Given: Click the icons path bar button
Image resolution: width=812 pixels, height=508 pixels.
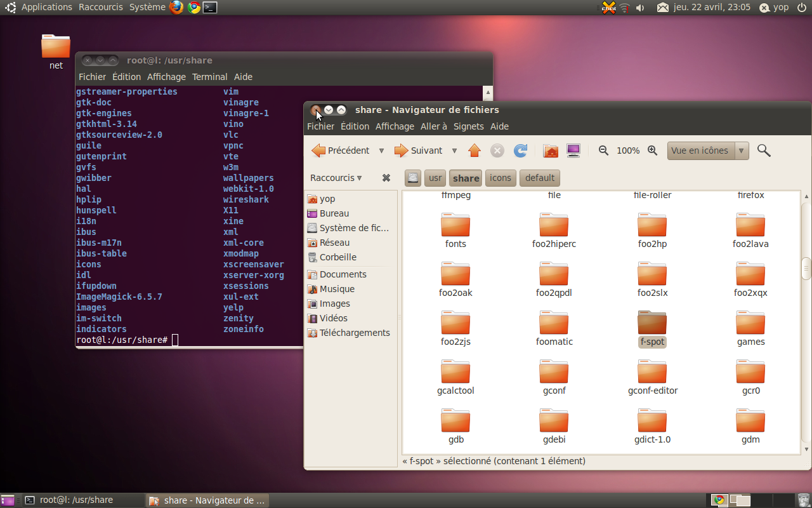Looking at the screenshot, I should pyautogui.click(x=501, y=178).
